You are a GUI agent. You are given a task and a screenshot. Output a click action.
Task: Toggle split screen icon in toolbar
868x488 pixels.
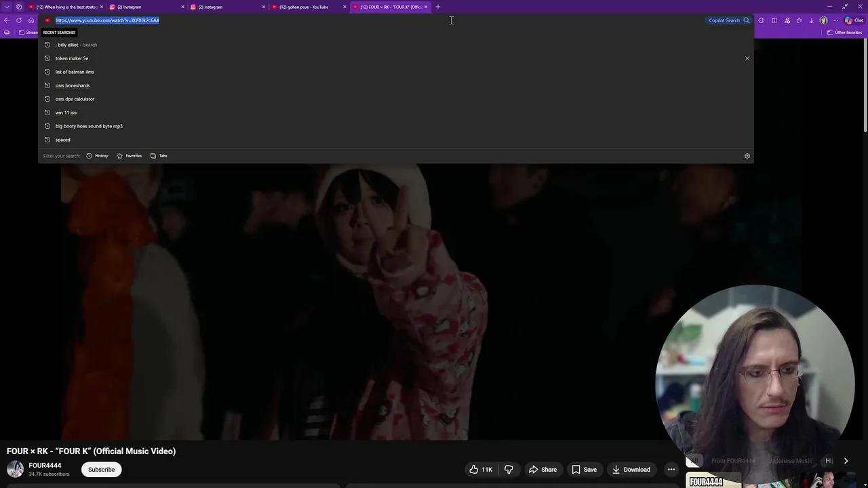coord(774,20)
